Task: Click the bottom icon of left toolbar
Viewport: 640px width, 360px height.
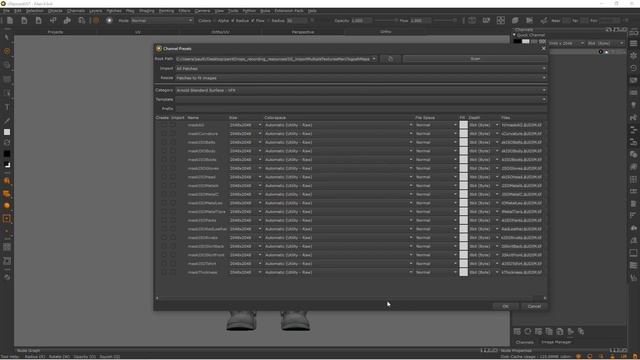Action: coord(7,277)
